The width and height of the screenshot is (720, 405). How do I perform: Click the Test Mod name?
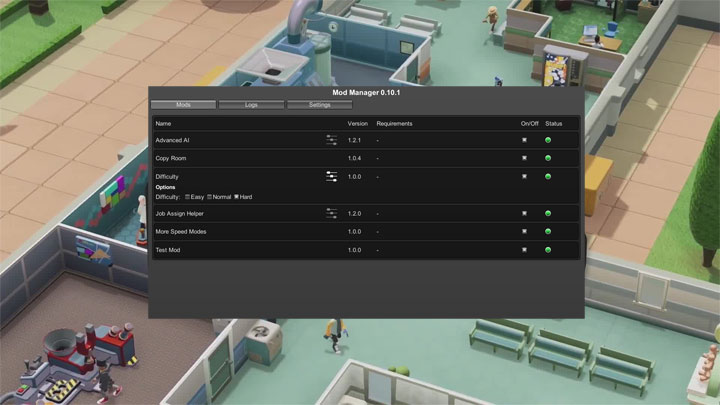click(168, 250)
